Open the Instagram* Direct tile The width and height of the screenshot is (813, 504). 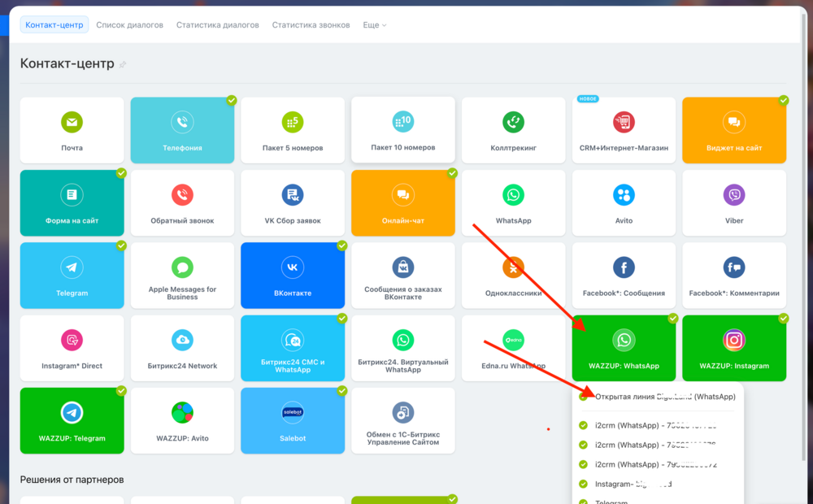coord(72,348)
